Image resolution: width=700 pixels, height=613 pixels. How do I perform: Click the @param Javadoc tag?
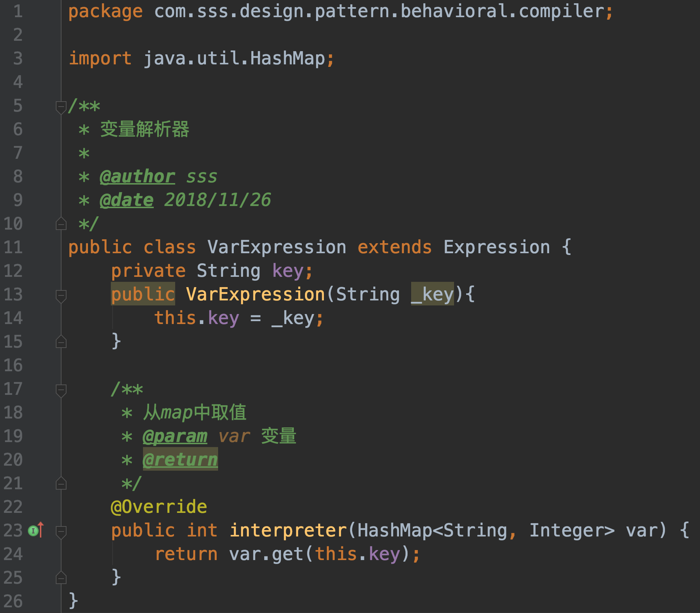pos(175,436)
